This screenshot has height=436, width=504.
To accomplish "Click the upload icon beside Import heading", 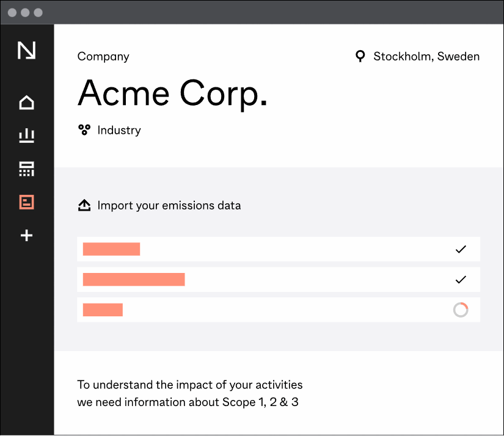I will click(84, 206).
